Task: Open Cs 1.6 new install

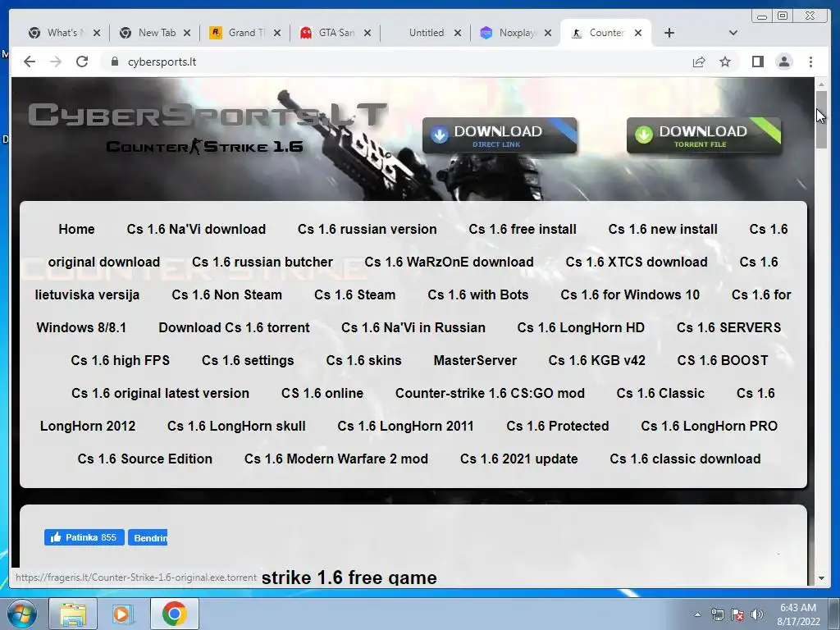Action: click(663, 230)
